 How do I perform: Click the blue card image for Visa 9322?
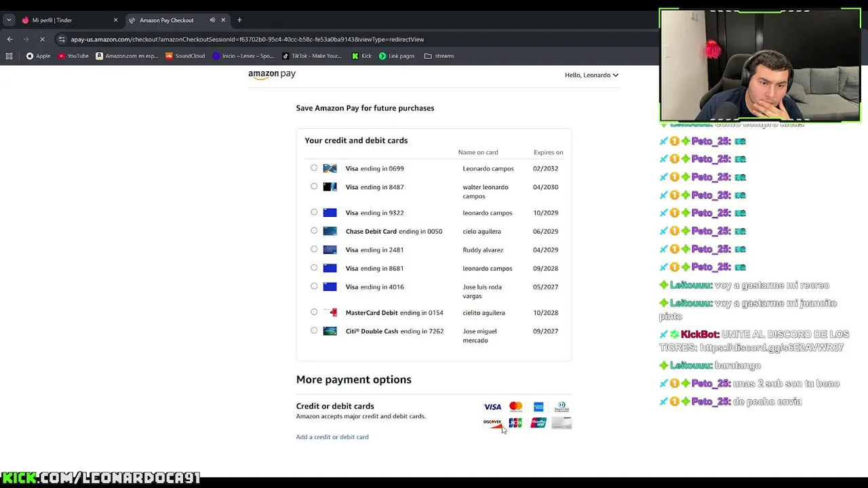pos(330,213)
